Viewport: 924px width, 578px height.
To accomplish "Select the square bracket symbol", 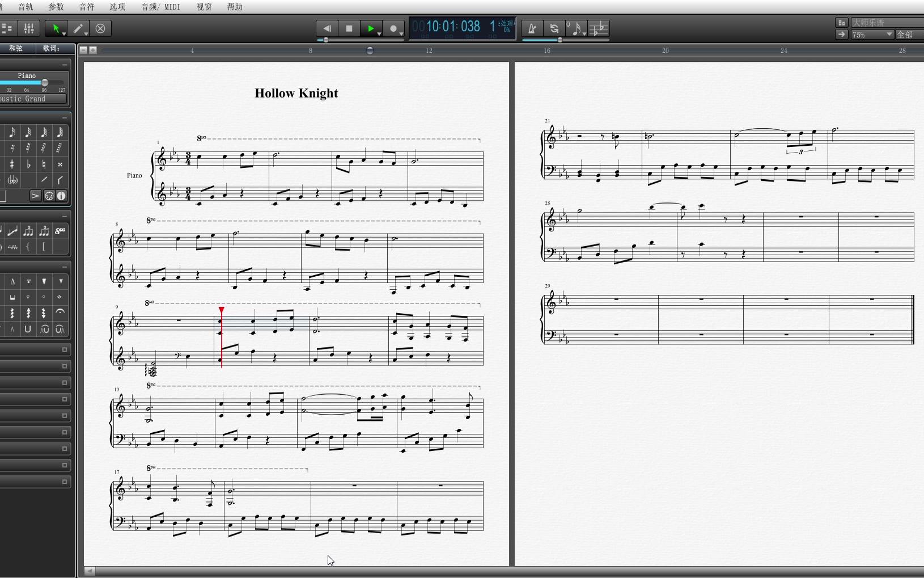I will coord(44,247).
